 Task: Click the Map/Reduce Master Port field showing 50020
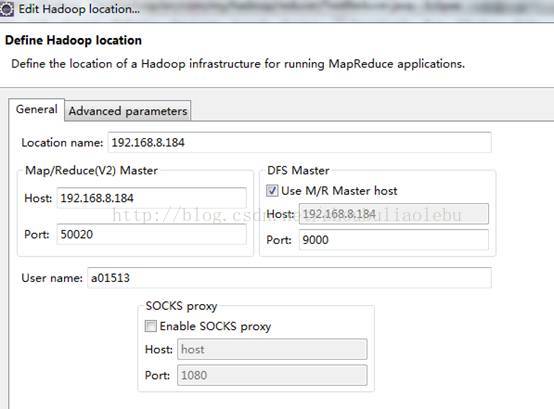pyautogui.click(x=152, y=235)
